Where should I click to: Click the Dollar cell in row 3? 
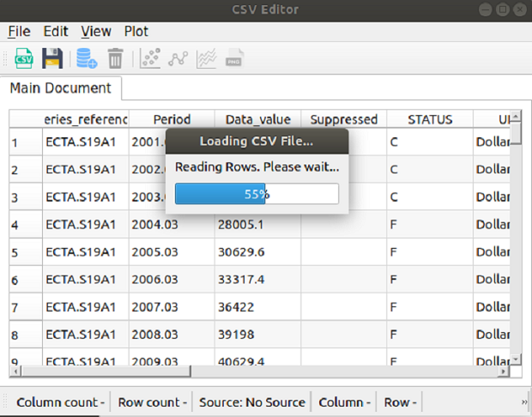click(x=492, y=197)
